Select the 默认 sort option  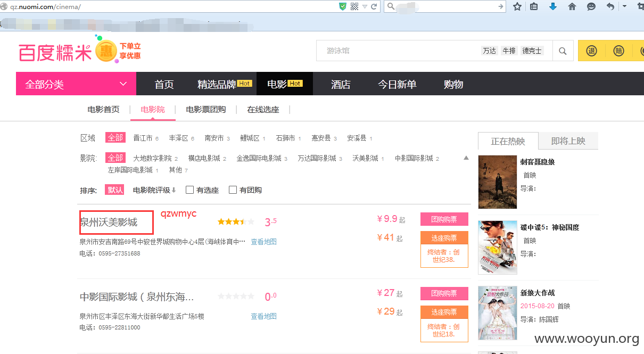pyautogui.click(x=115, y=190)
